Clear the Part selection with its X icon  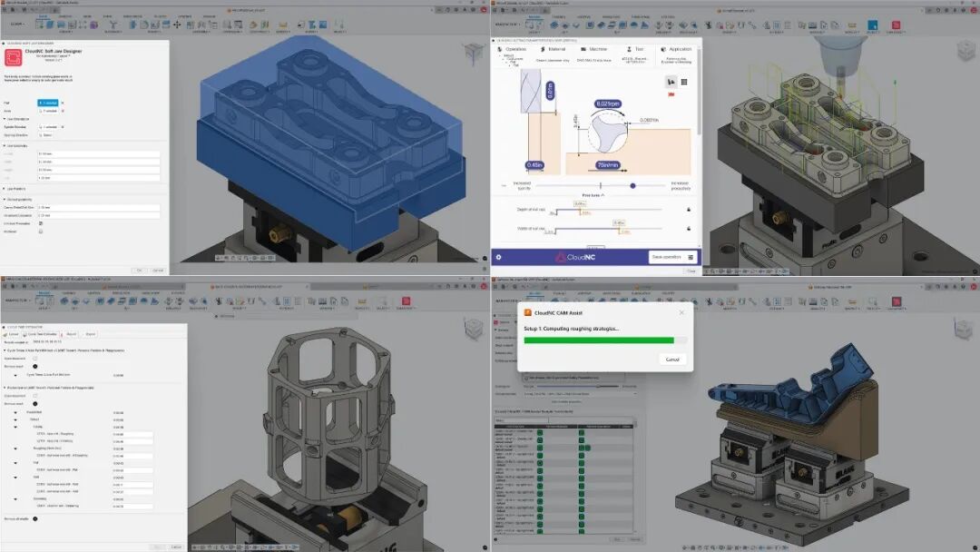63,103
